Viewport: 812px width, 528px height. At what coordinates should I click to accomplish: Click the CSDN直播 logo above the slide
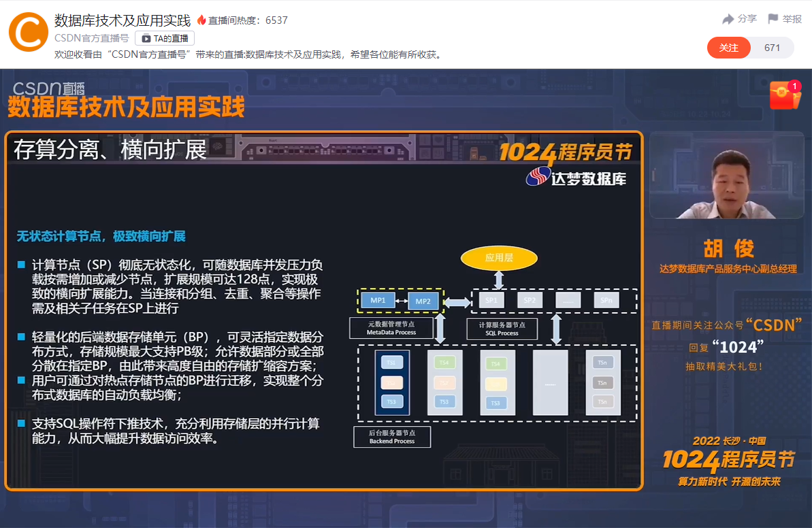pyautogui.click(x=49, y=88)
